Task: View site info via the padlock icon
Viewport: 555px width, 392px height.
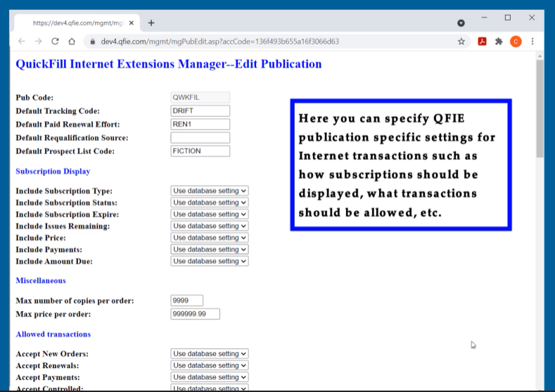Action: click(93, 42)
